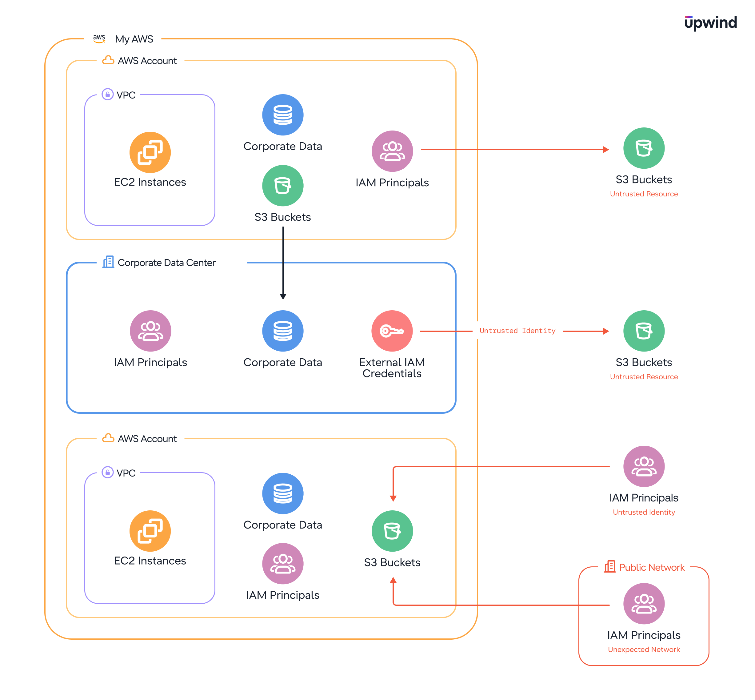
Task: Select the External IAM Credentials key icon
Action: 392,331
